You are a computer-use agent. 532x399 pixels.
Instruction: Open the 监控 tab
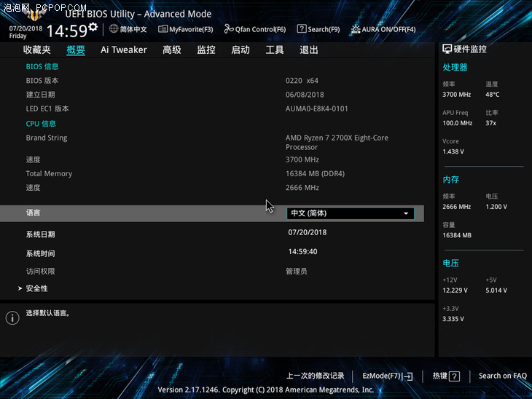206,50
